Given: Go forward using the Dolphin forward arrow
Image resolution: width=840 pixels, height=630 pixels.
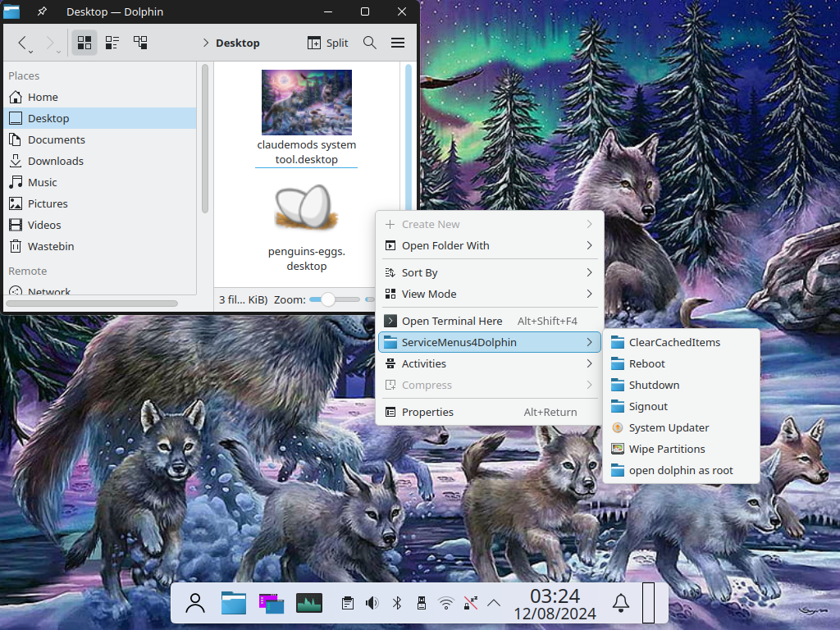Looking at the screenshot, I should [50, 43].
